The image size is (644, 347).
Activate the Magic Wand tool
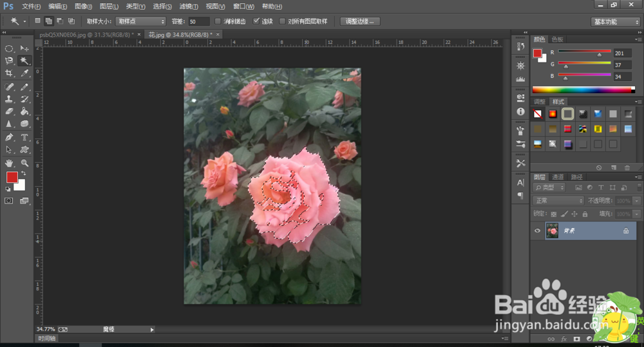[24, 61]
